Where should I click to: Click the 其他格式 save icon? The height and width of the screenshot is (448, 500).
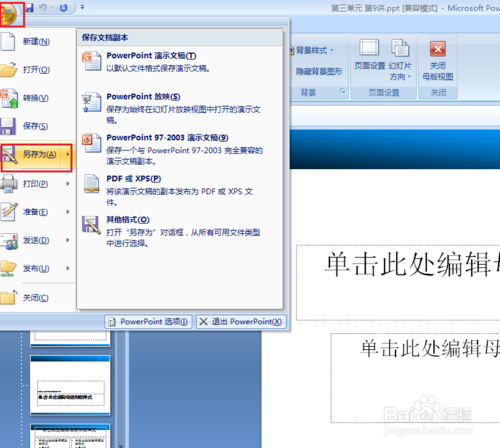(x=92, y=225)
